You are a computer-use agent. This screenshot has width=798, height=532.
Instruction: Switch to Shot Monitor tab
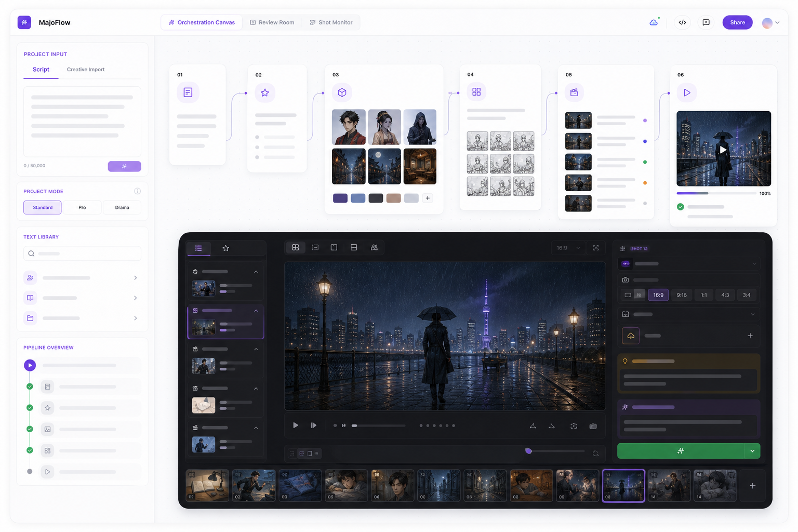coord(331,22)
